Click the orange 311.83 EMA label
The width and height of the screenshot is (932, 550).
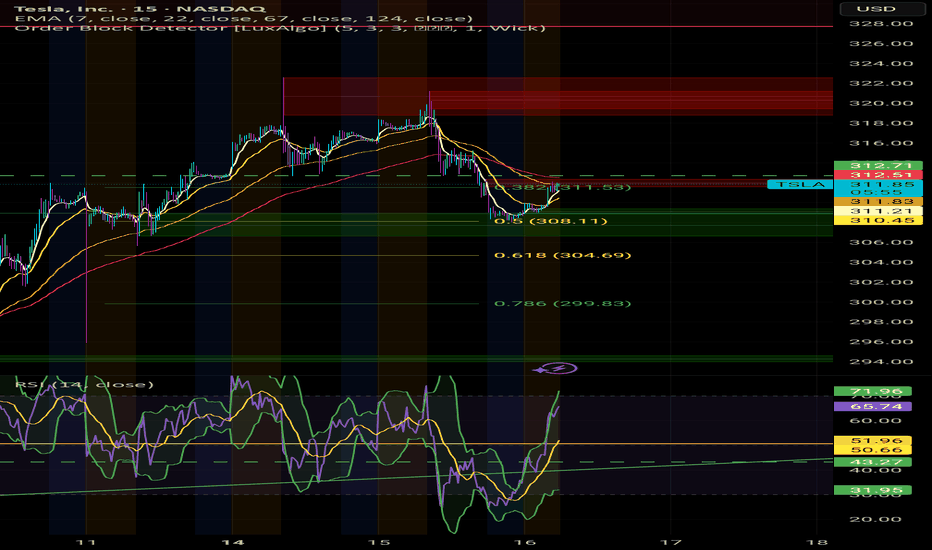(879, 202)
